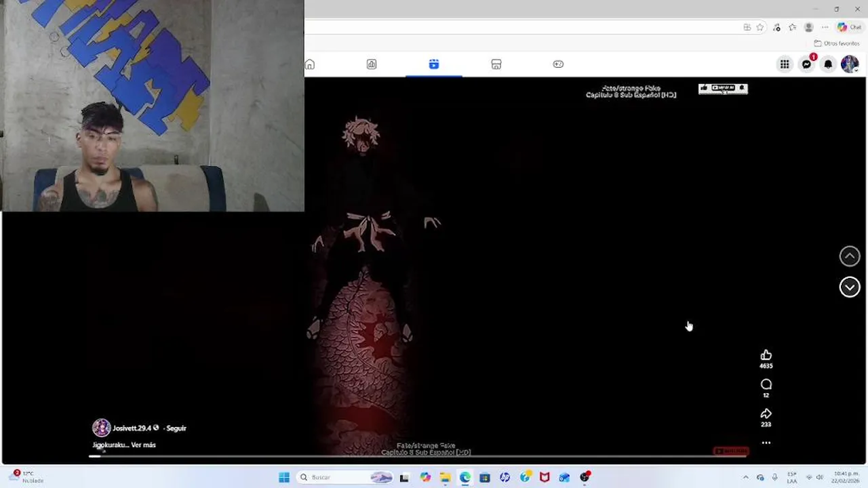Open File Explorer from taskbar
The width and height of the screenshot is (868, 488).
445,477
